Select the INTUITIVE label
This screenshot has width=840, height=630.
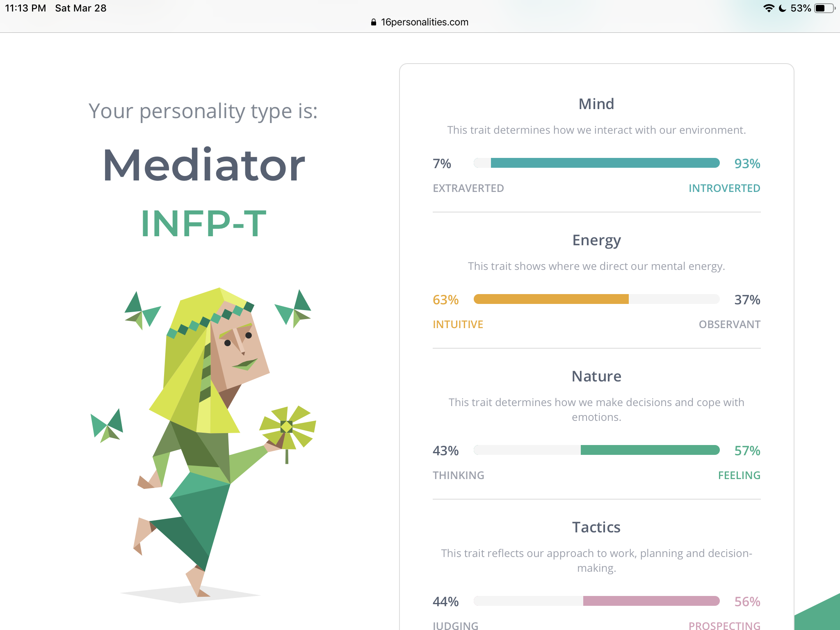tap(458, 324)
